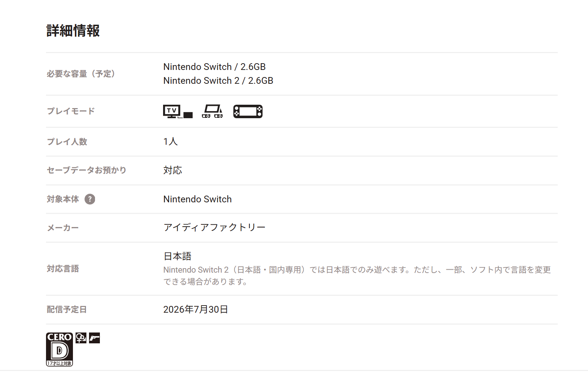Select the Nintendo Switch 2 / 2.6GB line
Screen dimensions: 588x377
pos(218,81)
